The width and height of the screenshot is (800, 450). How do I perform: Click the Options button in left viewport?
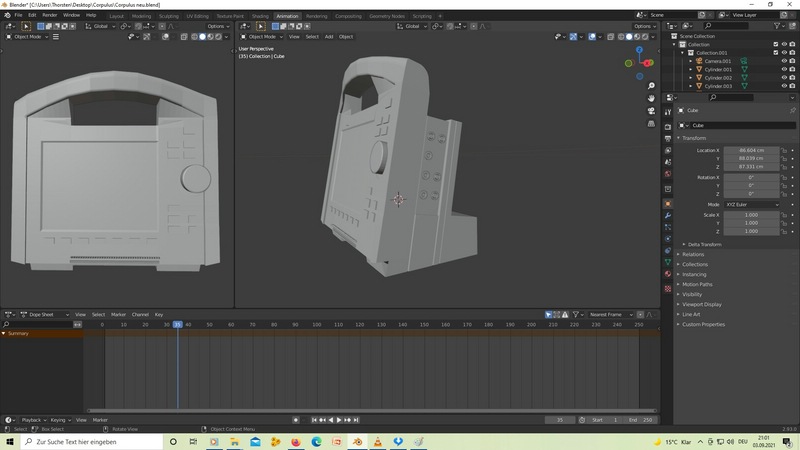click(217, 26)
